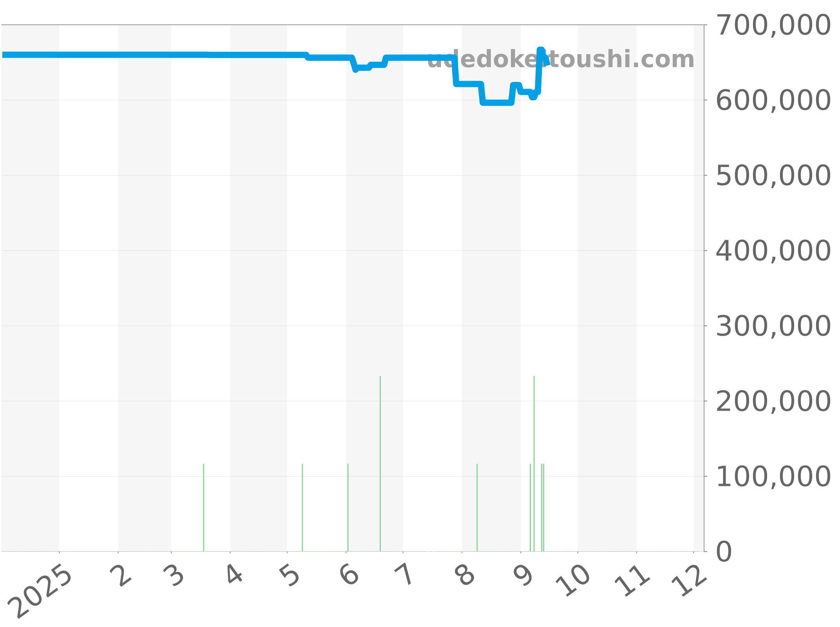The image size is (840, 627).
Task: Select month 4 on the x-axis
Action: pos(235,577)
